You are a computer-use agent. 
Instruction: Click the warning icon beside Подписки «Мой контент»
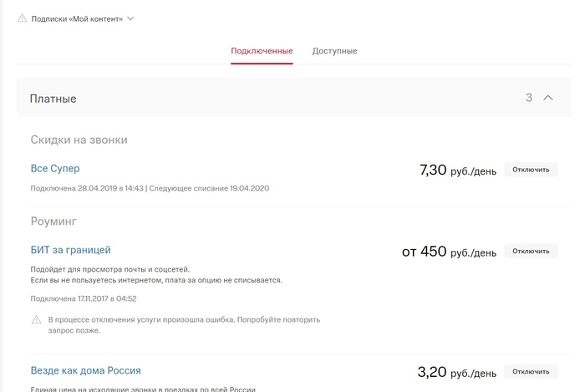point(22,18)
